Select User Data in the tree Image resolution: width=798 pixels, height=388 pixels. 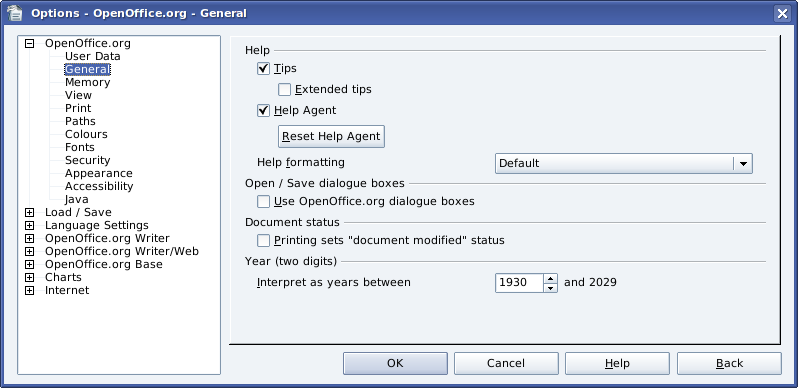pyautogui.click(x=93, y=57)
